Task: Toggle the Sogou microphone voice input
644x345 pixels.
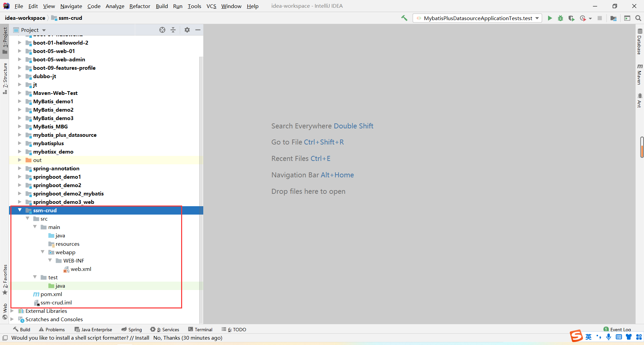Action: 608,337
